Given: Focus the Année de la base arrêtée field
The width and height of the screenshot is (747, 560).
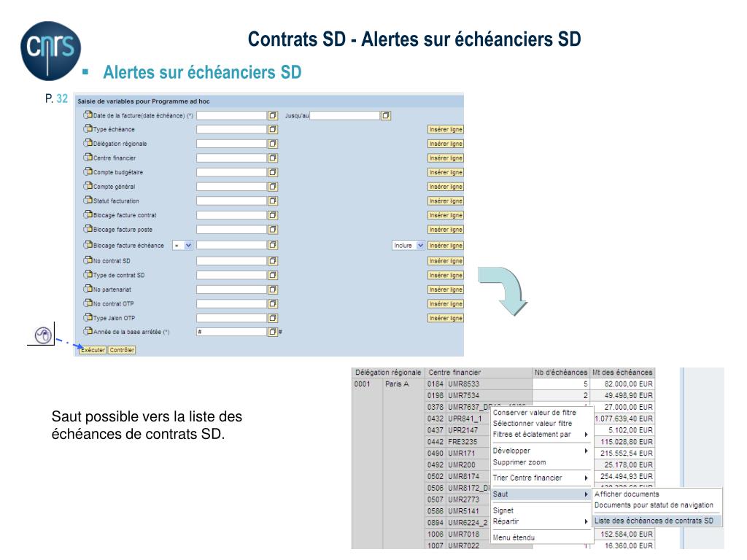Looking at the screenshot, I should coord(231,332).
